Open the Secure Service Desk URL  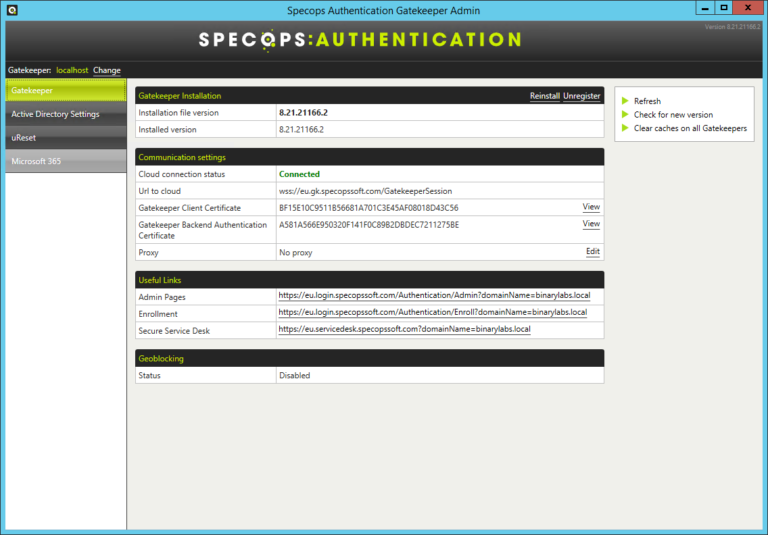coord(404,329)
